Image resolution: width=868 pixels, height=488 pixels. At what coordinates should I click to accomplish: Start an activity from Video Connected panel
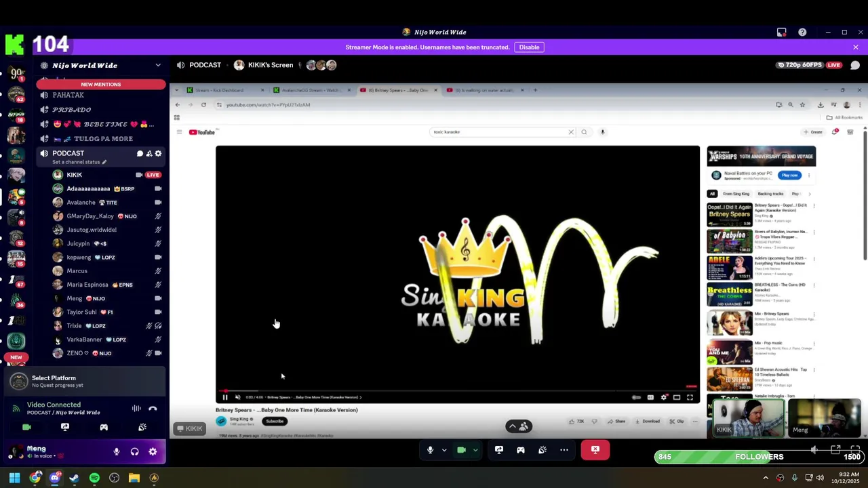click(104, 427)
